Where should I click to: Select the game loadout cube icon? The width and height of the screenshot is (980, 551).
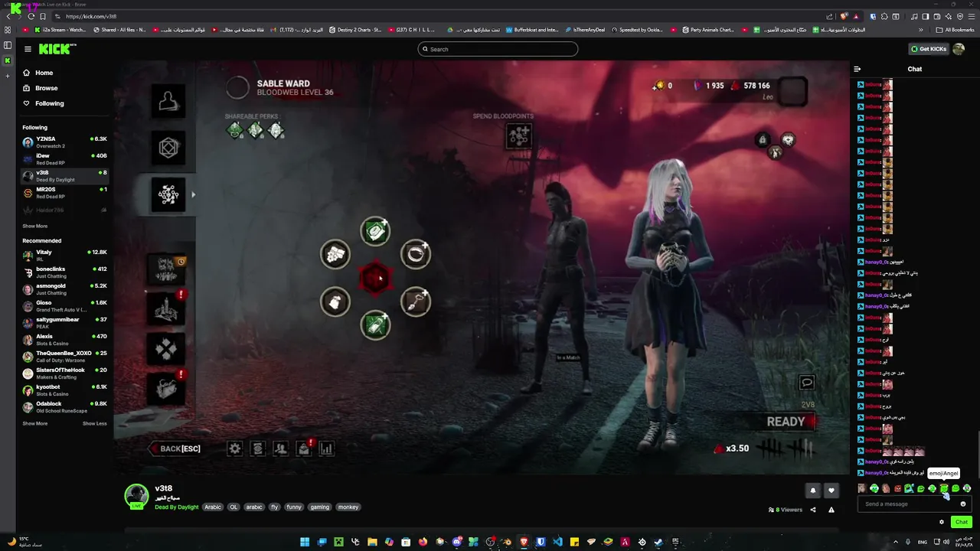point(168,148)
